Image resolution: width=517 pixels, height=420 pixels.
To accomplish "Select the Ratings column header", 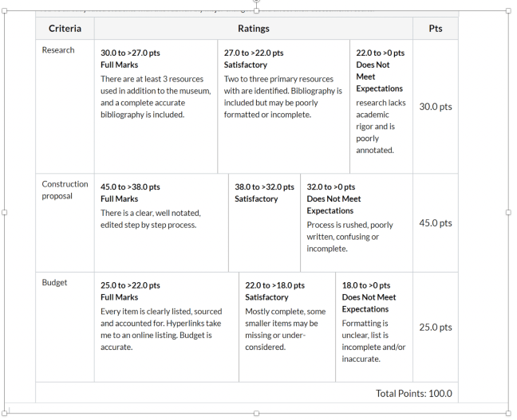I will (253, 29).
